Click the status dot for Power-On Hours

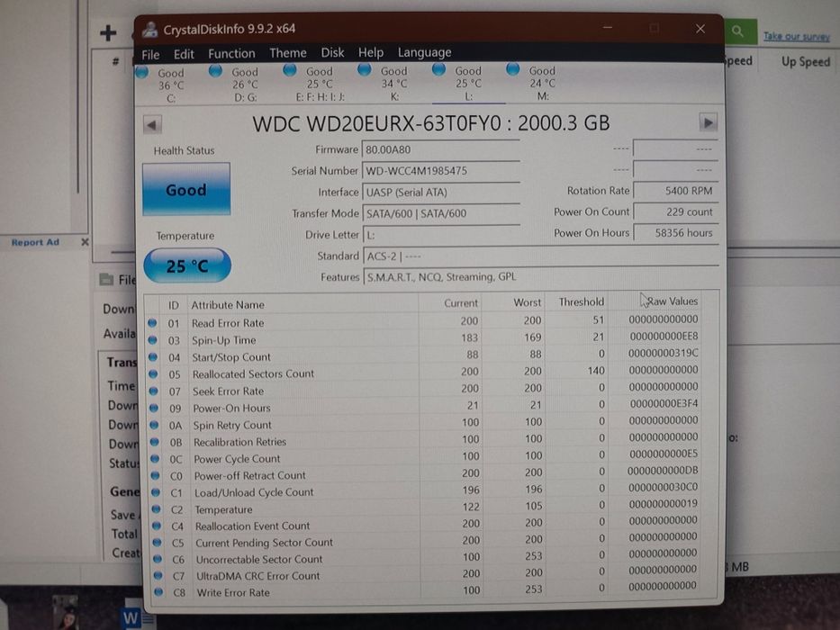tap(154, 408)
